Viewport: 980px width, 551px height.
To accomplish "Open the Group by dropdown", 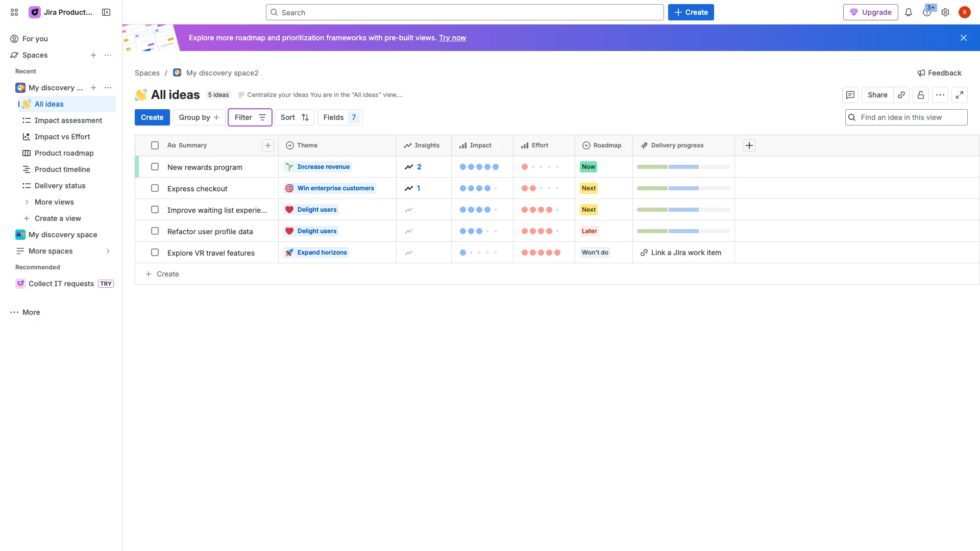I will click(x=199, y=117).
